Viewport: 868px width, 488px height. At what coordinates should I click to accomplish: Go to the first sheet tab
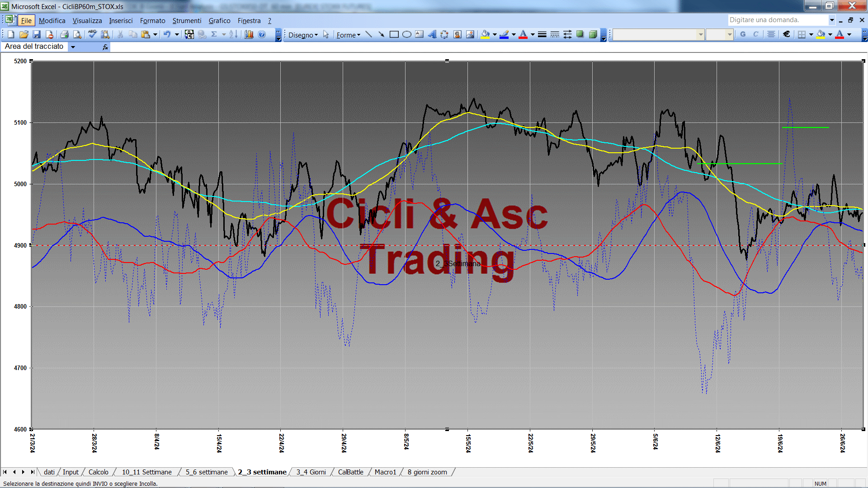[5, 472]
